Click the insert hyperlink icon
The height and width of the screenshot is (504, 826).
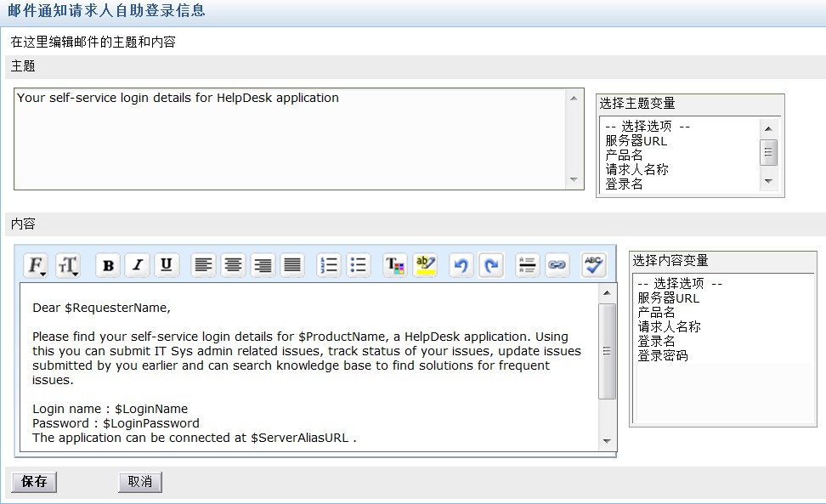557,265
